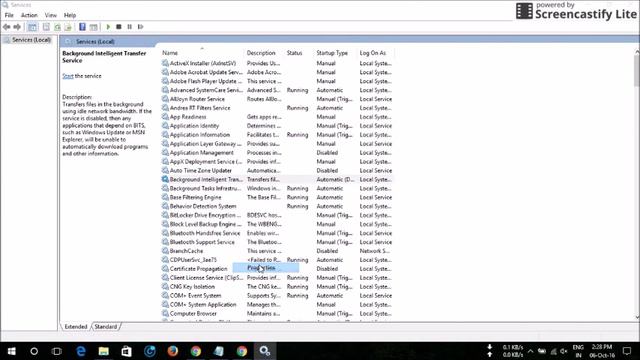Image resolution: width=640 pixels, height=360 pixels.
Task: Expand the system tray hidden icons chevron
Action: pyautogui.click(x=530, y=351)
